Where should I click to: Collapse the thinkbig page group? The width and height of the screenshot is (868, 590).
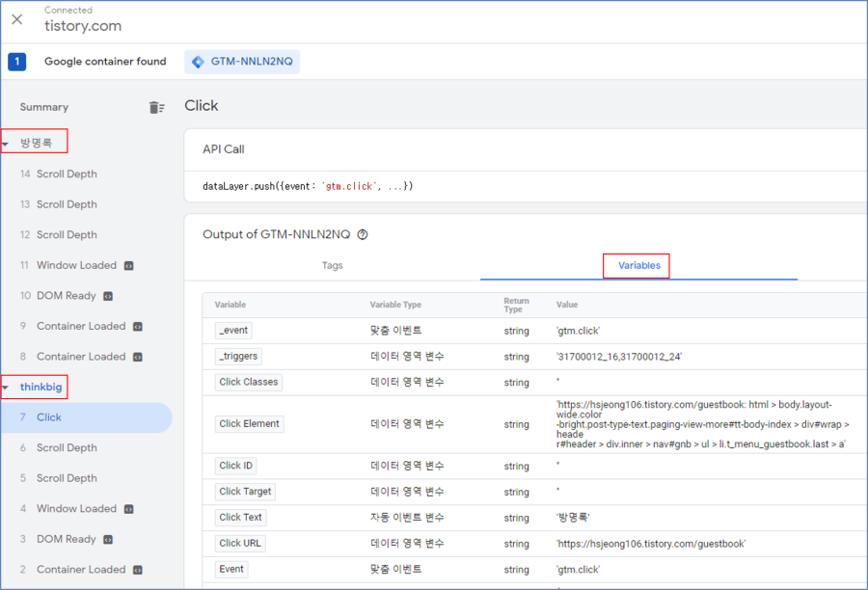point(6,388)
